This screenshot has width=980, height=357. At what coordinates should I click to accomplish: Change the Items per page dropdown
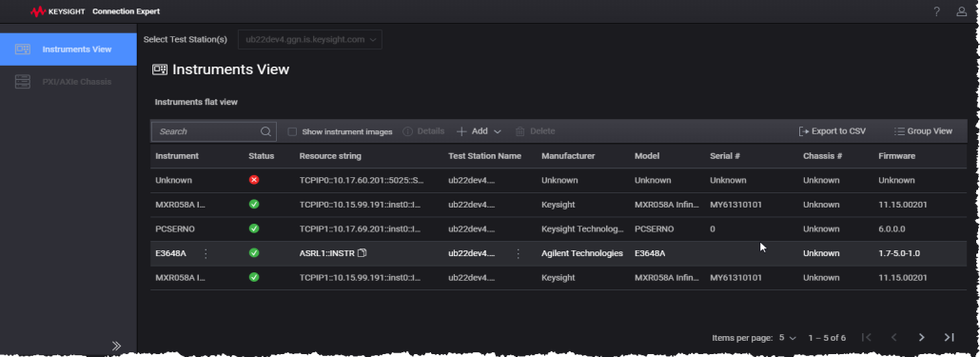787,338
